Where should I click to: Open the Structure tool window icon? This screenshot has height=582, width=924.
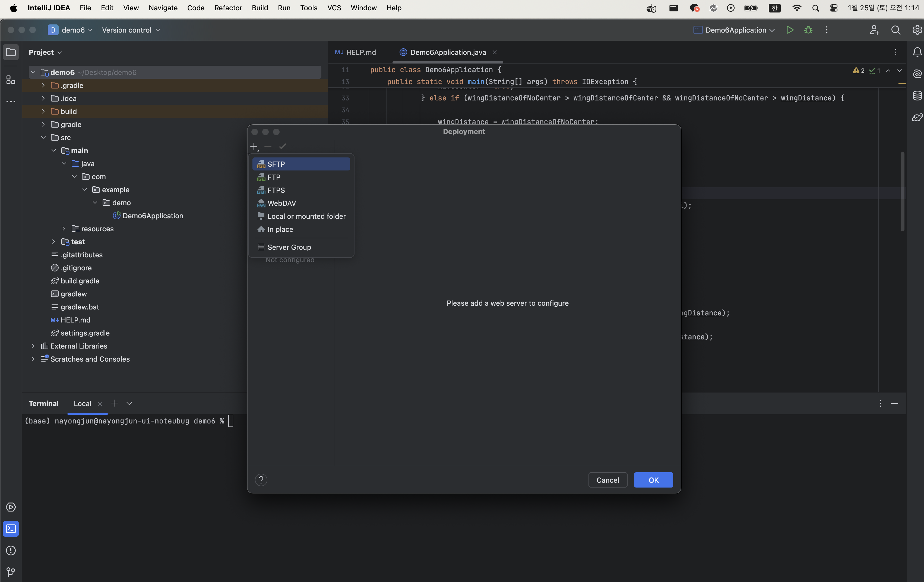click(11, 80)
